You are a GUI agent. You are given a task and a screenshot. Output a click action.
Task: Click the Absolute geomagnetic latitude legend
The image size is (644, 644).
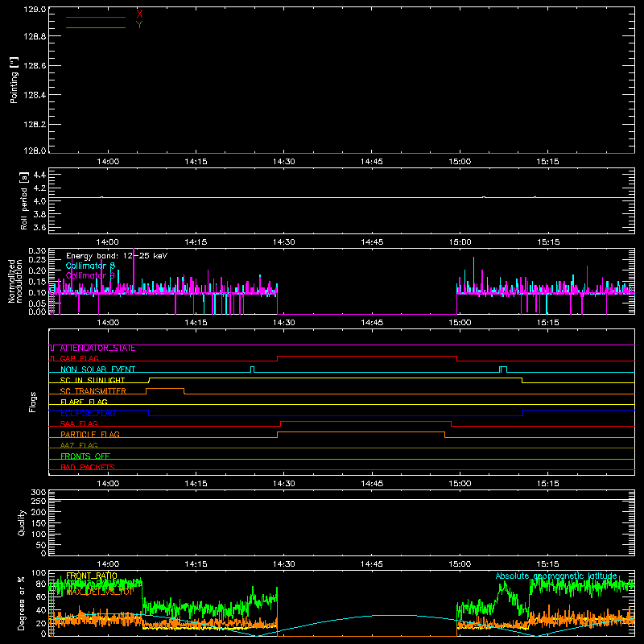pos(556,576)
